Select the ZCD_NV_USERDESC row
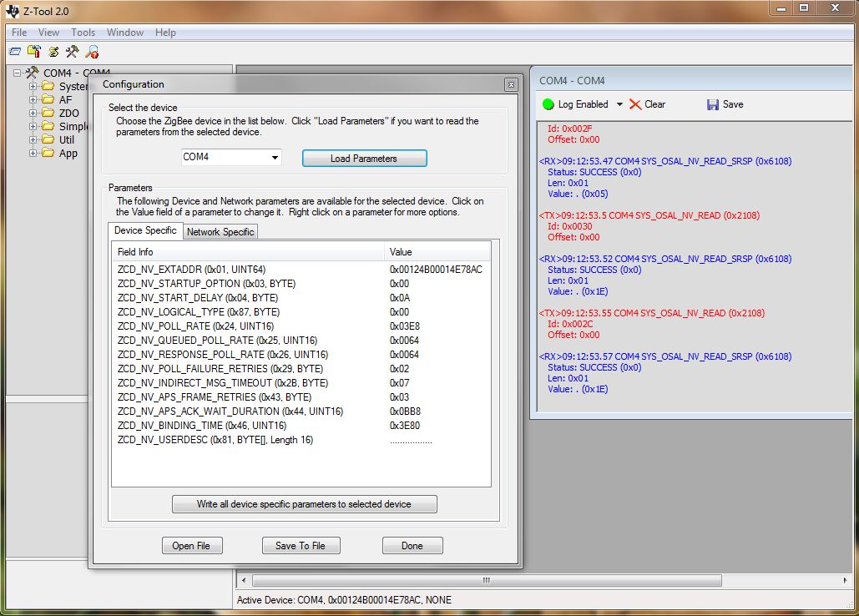Screen dimensions: 859x616 tap(301, 440)
